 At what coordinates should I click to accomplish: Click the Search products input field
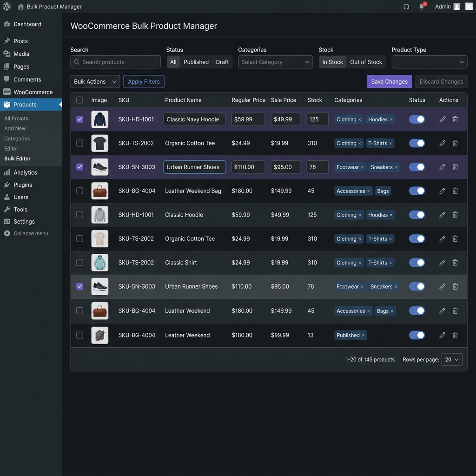[x=115, y=62]
